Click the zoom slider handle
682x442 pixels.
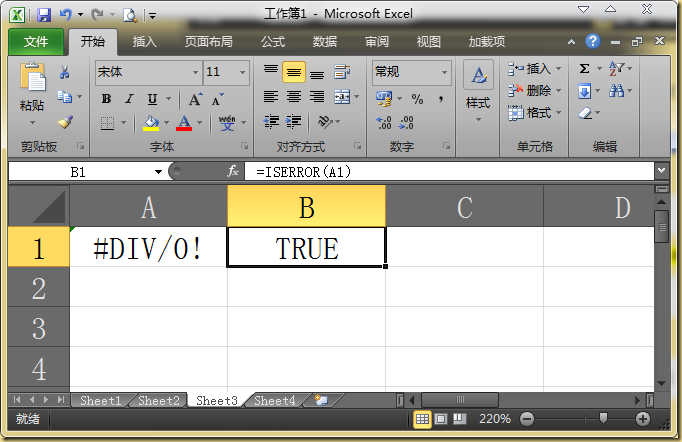pos(603,419)
